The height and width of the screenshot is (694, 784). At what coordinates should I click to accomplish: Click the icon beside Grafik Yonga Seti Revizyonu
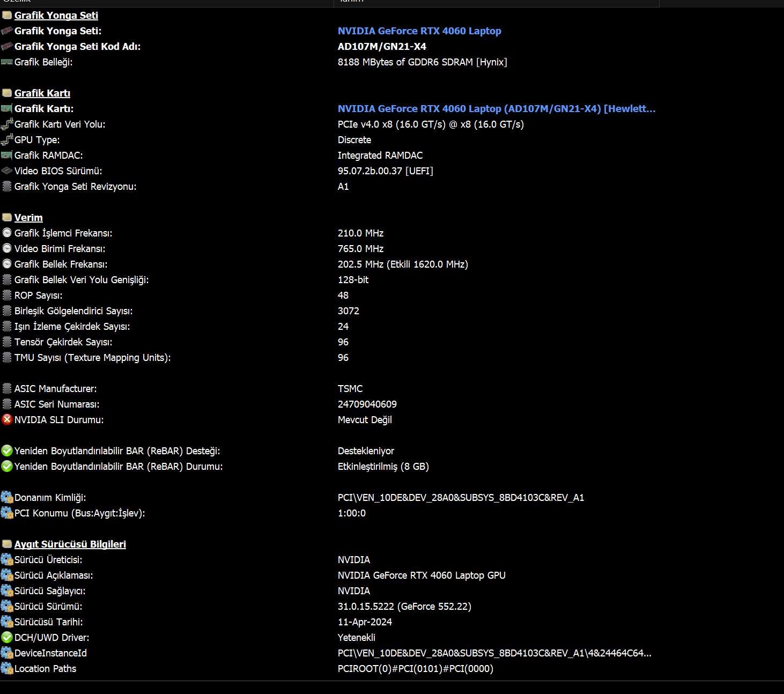click(7, 187)
